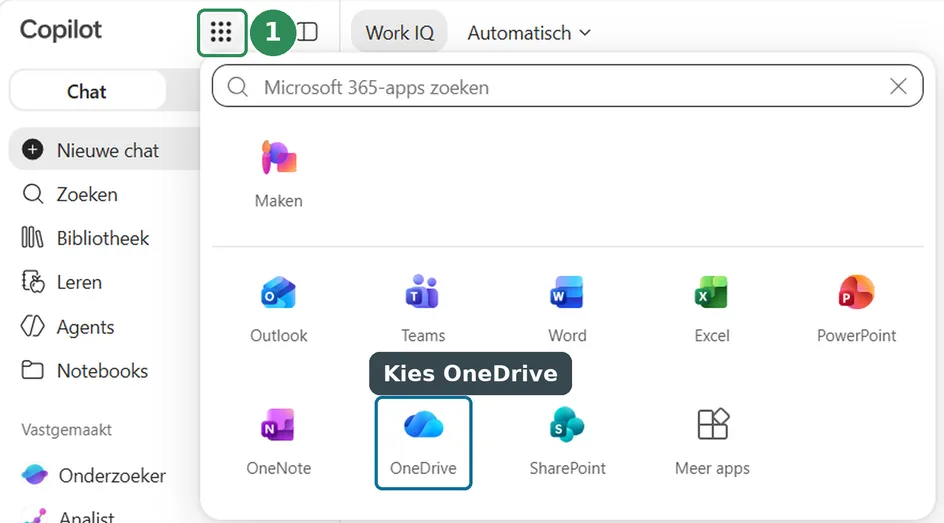The image size is (944, 523).
Task: Open Zoeken in the sidebar
Action: point(70,194)
